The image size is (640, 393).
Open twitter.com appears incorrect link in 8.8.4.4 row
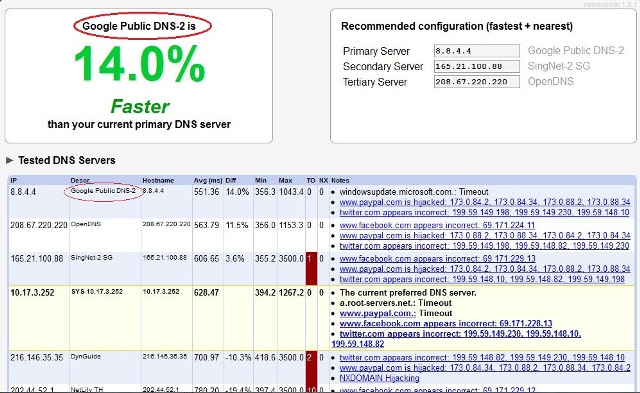(x=484, y=212)
